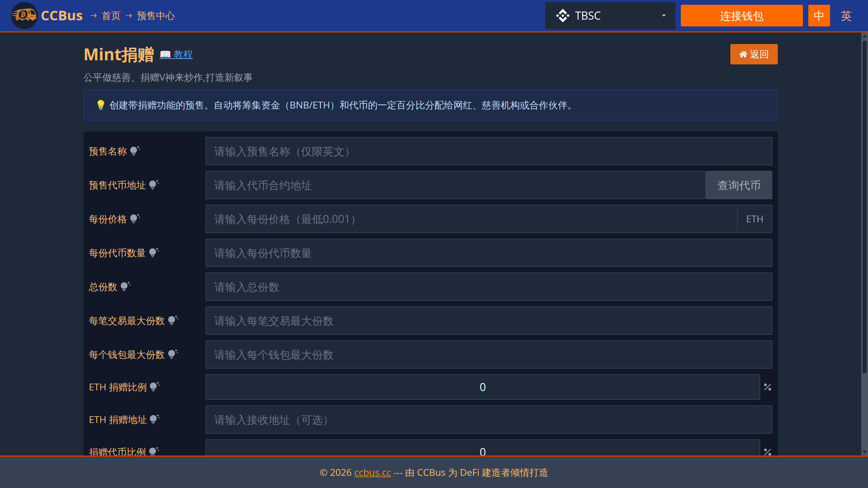Click hint bulb beside 每笔交易最大份数
This screenshot has height=488, width=868.
[173, 320]
